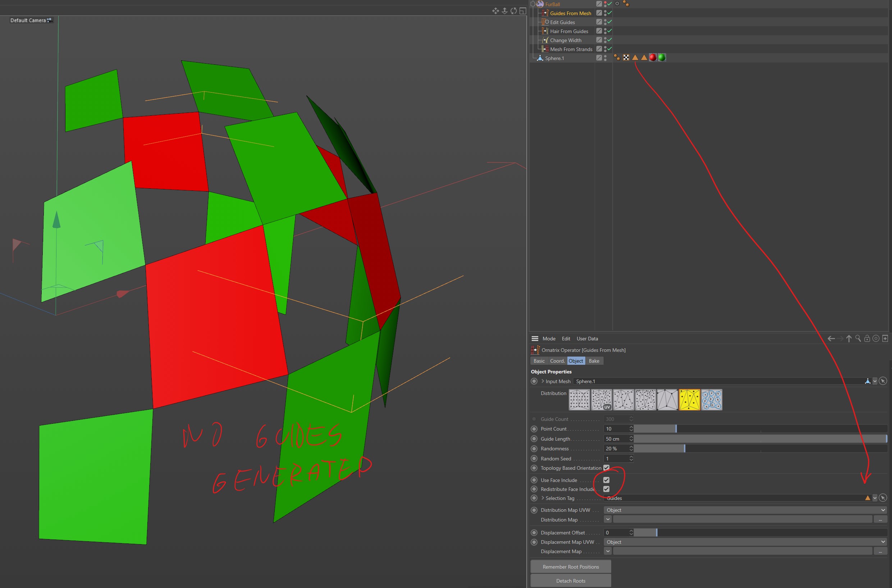Click the Randomness slider bar
Screen dimensions: 892x588
(x=760, y=449)
